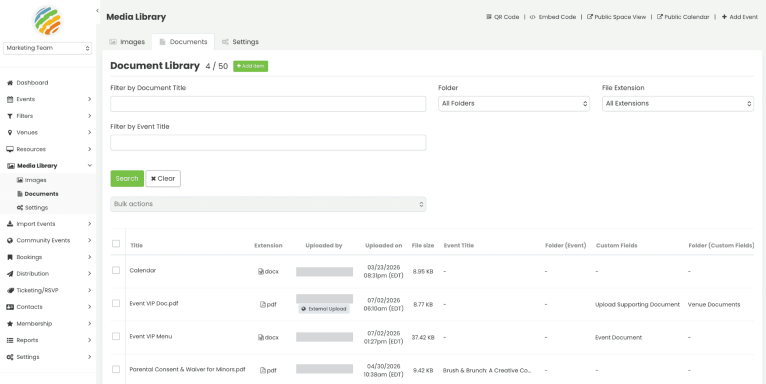Click the Title column header
Viewport: 766px width, 384px height.
(x=137, y=246)
